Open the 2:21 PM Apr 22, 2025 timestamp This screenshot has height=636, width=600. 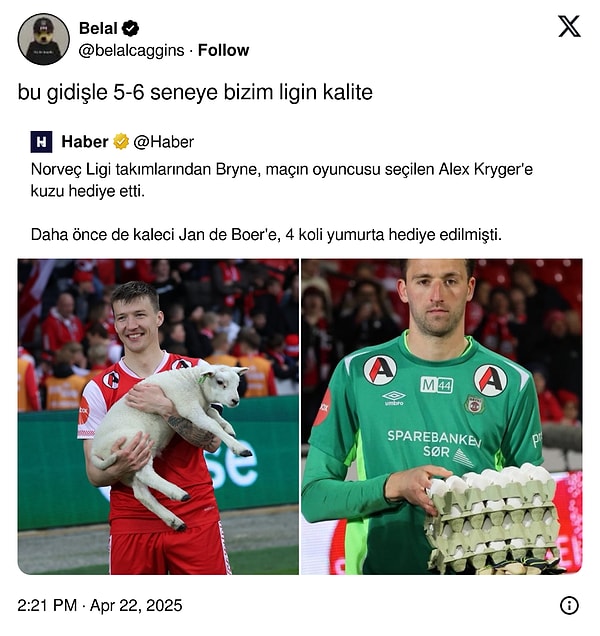coord(100,606)
